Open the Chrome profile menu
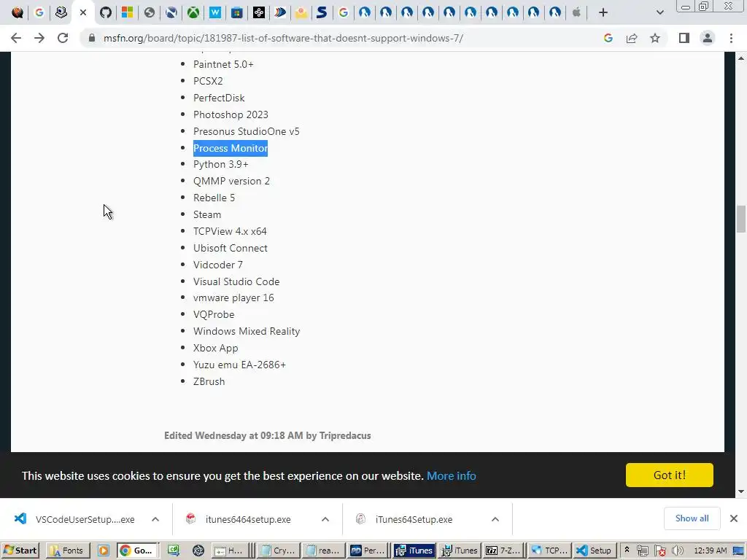The height and width of the screenshot is (560, 747). coord(708,38)
